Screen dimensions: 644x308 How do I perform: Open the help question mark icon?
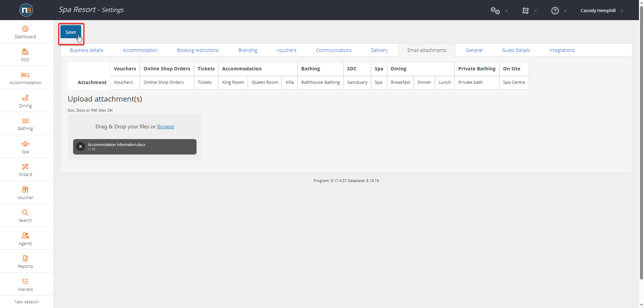coord(555,11)
